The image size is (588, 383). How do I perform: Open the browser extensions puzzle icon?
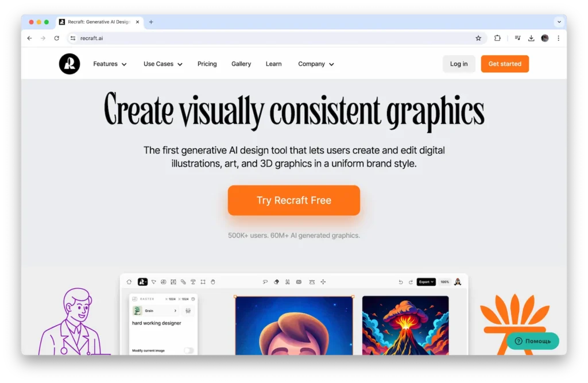click(497, 38)
